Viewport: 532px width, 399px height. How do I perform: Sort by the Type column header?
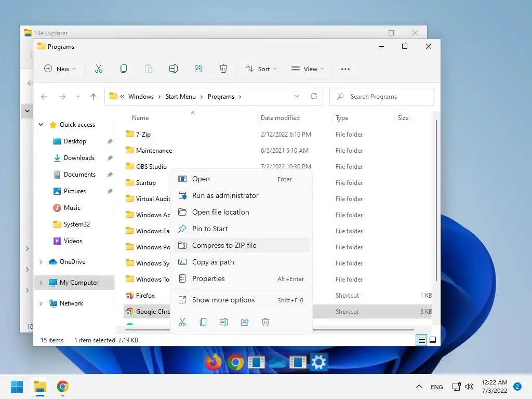pyautogui.click(x=342, y=118)
